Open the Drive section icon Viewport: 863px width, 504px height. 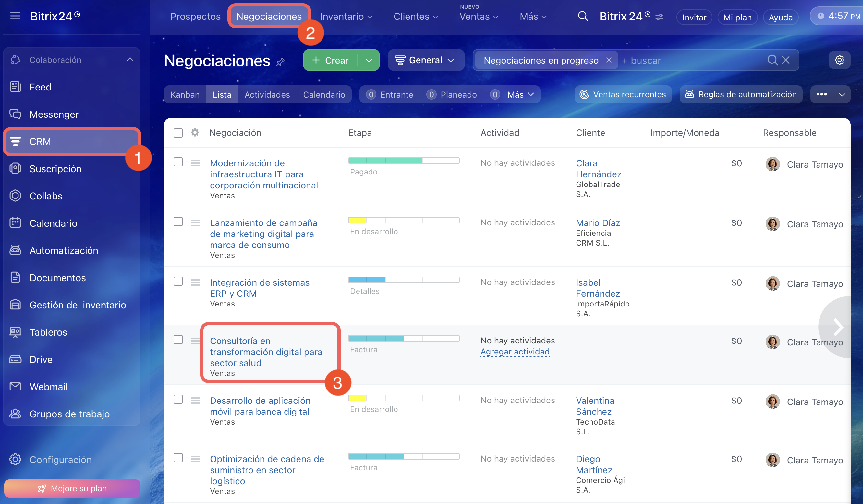tap(15, 359)
